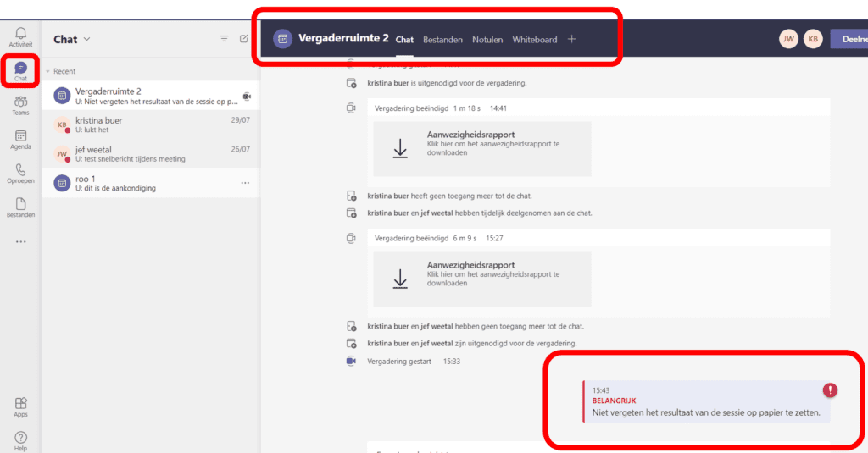Image resolution: width=868 pixels, height=453 pixels.
Task: Click the 29/07 date on kristina buer row
Action: (x=240, y=120)
